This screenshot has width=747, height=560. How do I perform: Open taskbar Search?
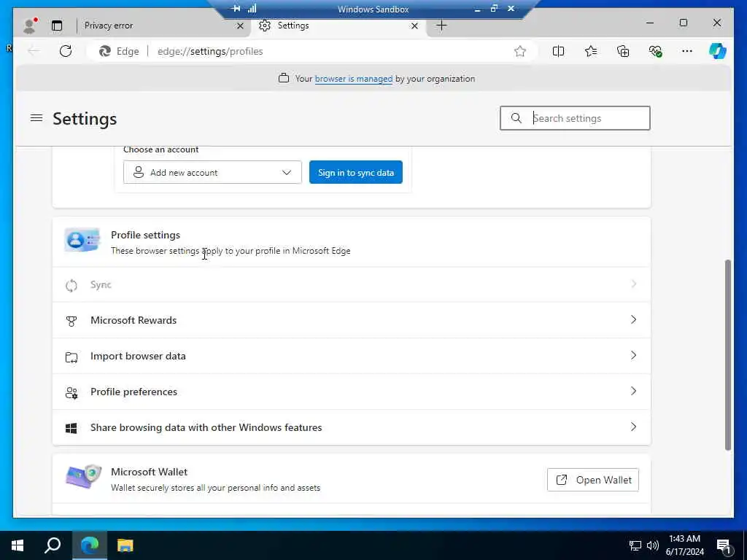pos(53,545)
